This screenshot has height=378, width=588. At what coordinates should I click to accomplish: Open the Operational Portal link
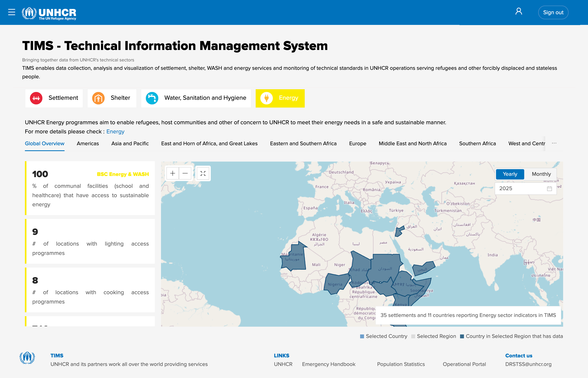coord(464,364)
